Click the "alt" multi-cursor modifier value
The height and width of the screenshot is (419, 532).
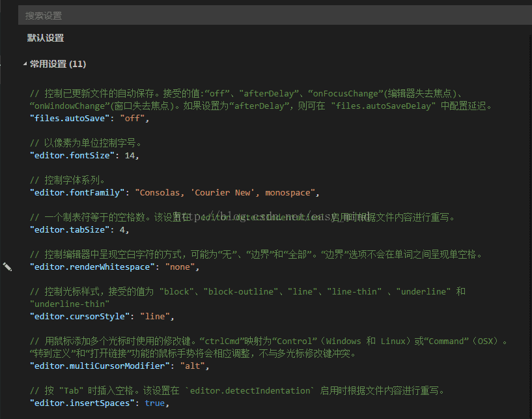193,366
